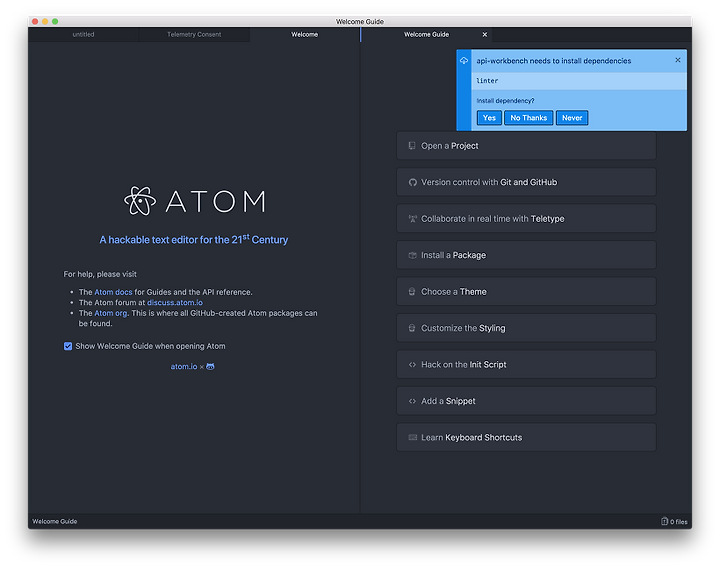Click the linter dependency name in the notification

click(487, 81)
